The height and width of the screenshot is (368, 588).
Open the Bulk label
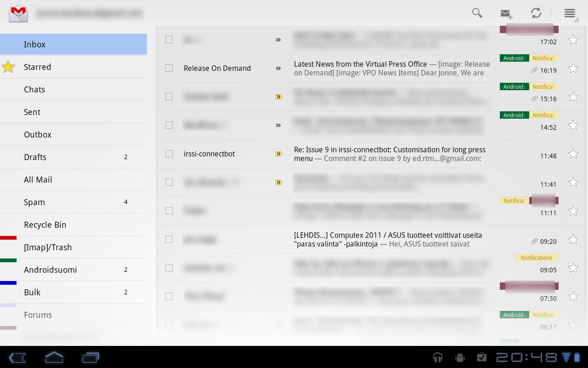[73, 293]
